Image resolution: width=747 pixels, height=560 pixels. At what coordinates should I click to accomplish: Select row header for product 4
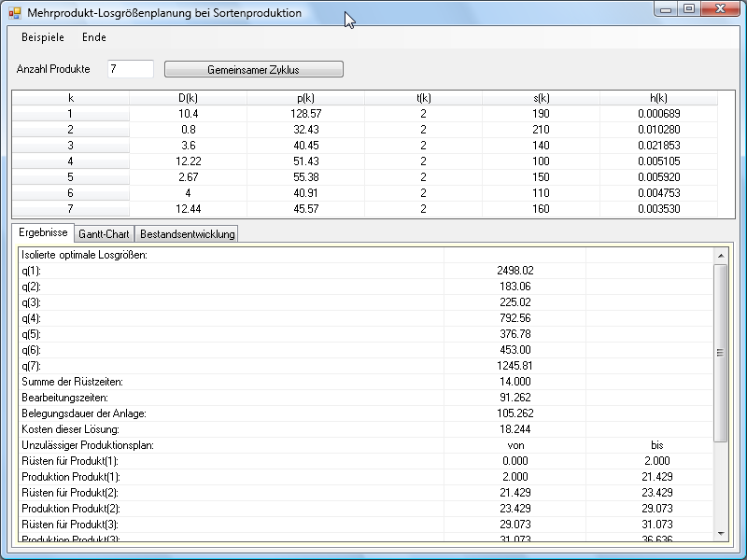pyautogui.click(x=70, y=161)
